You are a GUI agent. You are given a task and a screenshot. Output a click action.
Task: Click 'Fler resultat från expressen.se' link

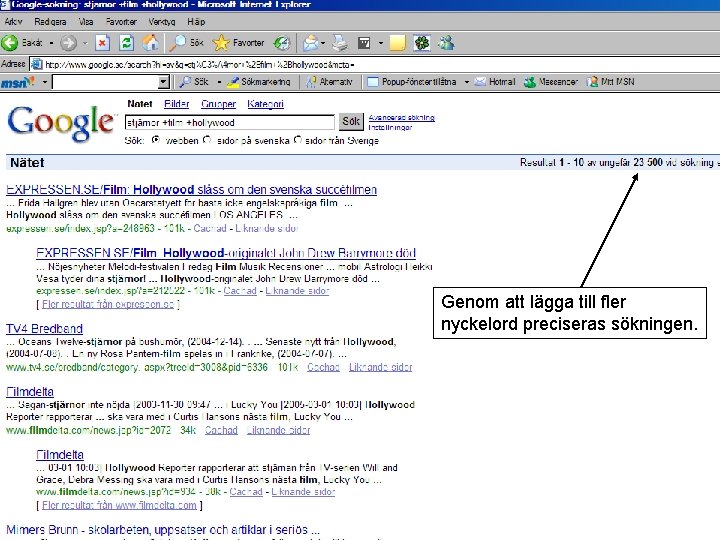click(x=108, y=304)
